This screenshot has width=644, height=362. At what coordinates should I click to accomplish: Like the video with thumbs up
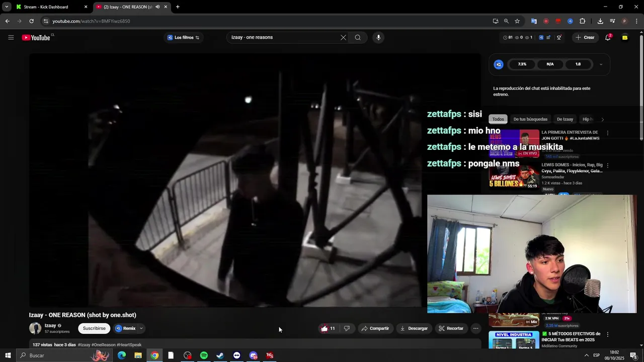[x=328, y=328]
